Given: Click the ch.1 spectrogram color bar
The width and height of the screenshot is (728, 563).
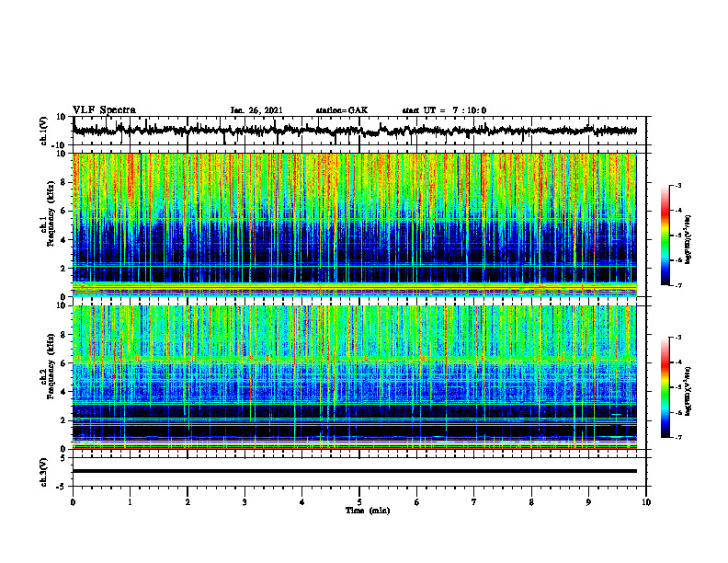Looking at the screenshot, I should [665, 236].
